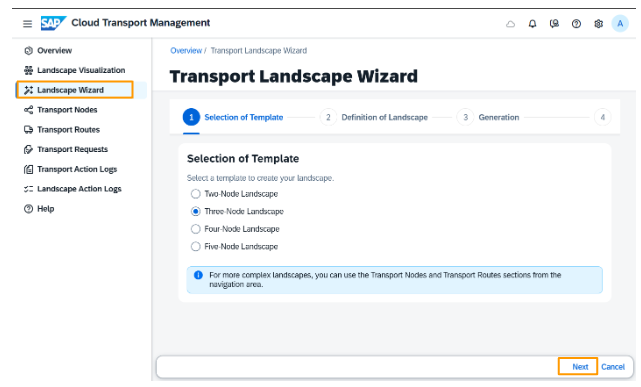641x387 pixels.
Task: Select Three-Node Landscape radio button
Action: 196,211
